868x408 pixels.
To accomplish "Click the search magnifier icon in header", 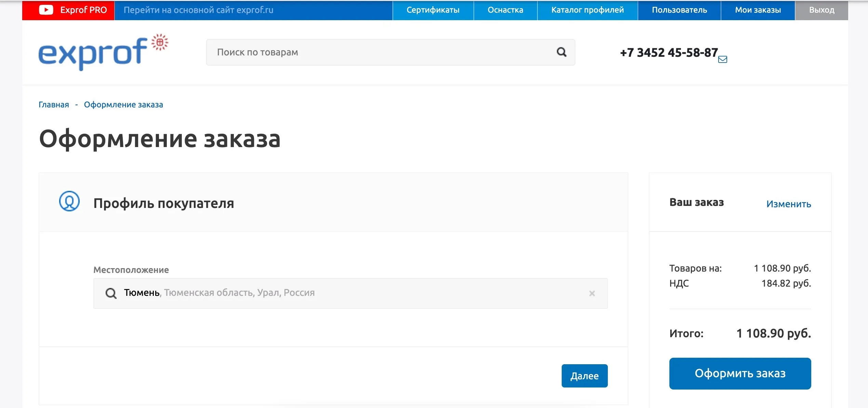I will pos(561,52).
